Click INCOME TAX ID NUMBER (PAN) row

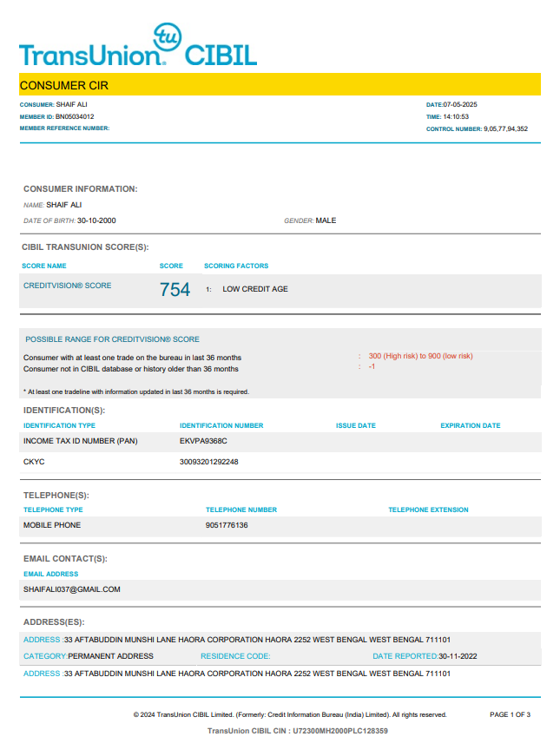point(280,441)
